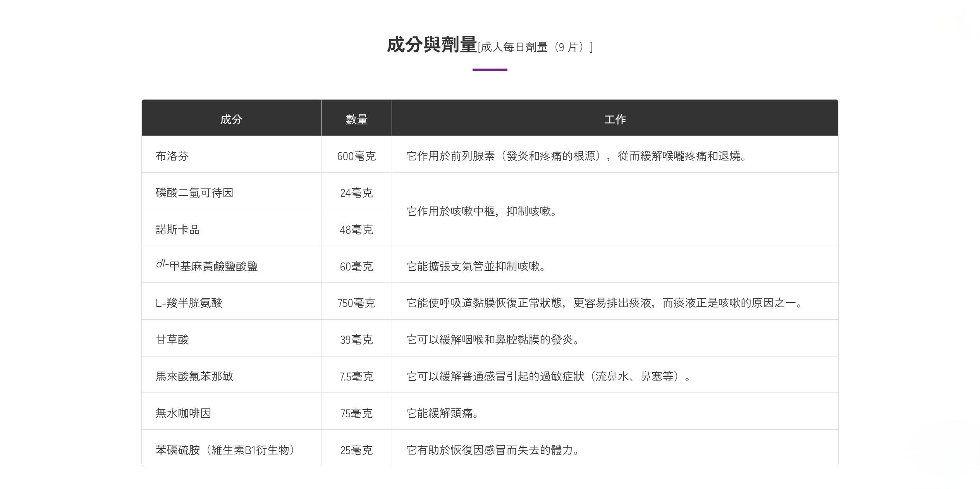Click the 工作 column header
Viewport: 980px width, 489px height.
click(x=615, y=119)
